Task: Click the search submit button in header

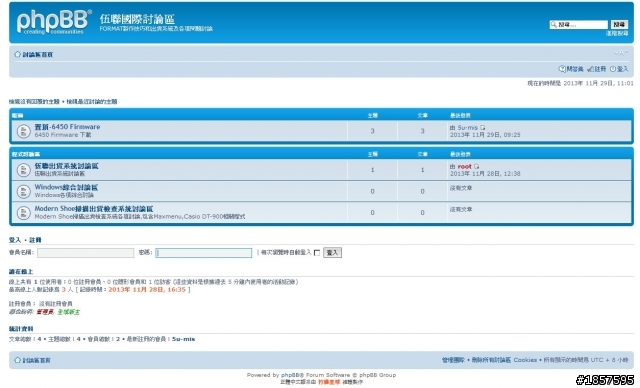Action: click(x=619, y=25)
